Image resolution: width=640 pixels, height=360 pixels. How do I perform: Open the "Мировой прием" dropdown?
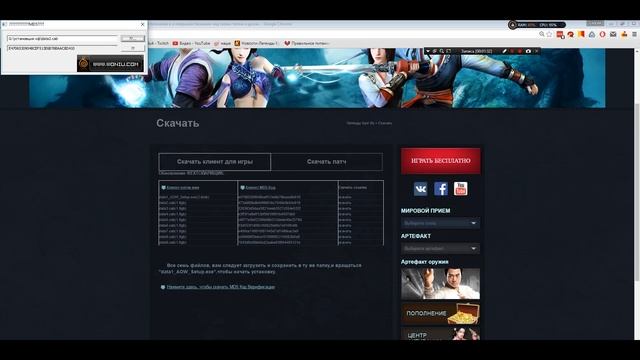coord(440,223)
